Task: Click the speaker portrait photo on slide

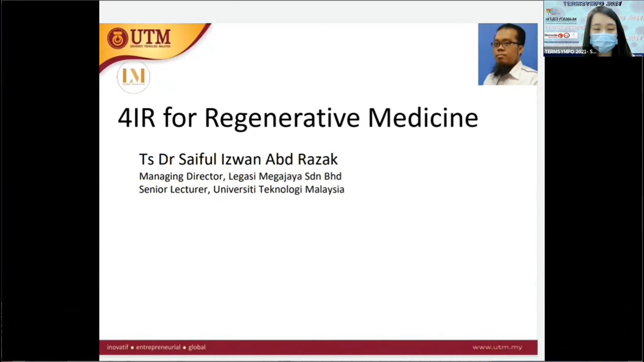Action: point(507,54)
